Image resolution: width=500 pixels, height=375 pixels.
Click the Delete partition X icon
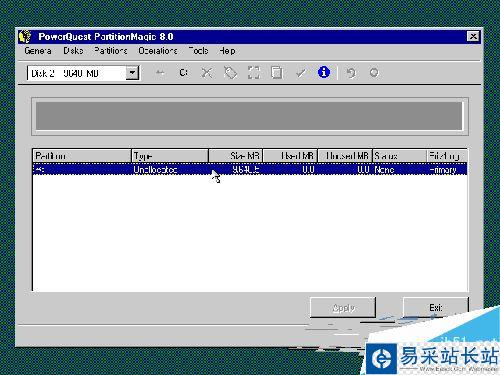[x=207, y=72]
